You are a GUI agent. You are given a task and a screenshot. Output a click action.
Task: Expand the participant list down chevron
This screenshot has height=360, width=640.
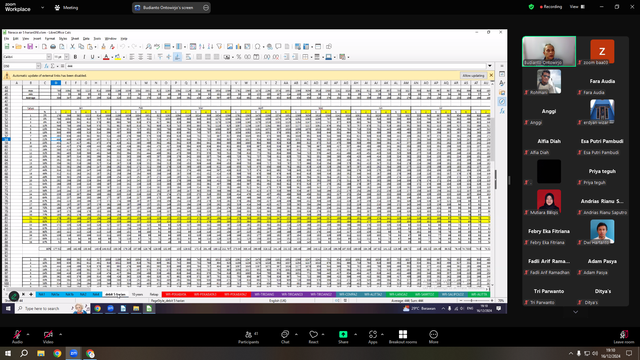[x=576, y=312]
